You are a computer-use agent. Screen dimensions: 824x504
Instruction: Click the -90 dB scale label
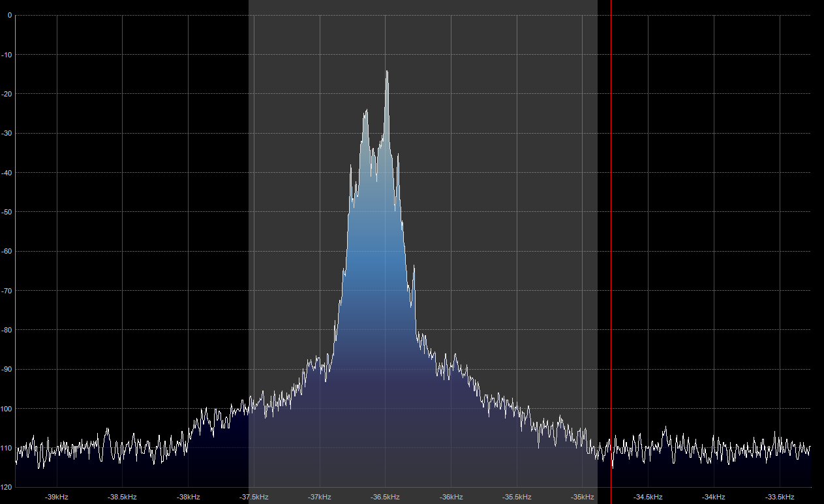pos(7,369)
